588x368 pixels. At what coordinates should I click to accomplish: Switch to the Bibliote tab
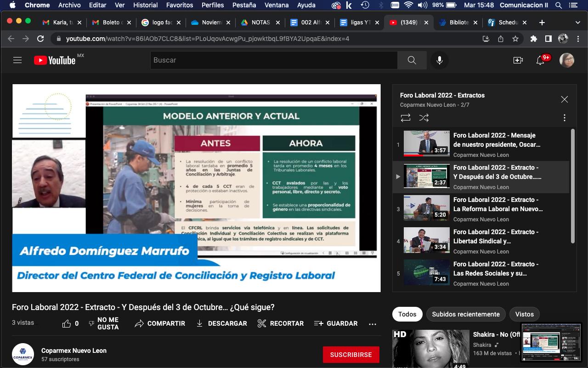tap(458, 22)
